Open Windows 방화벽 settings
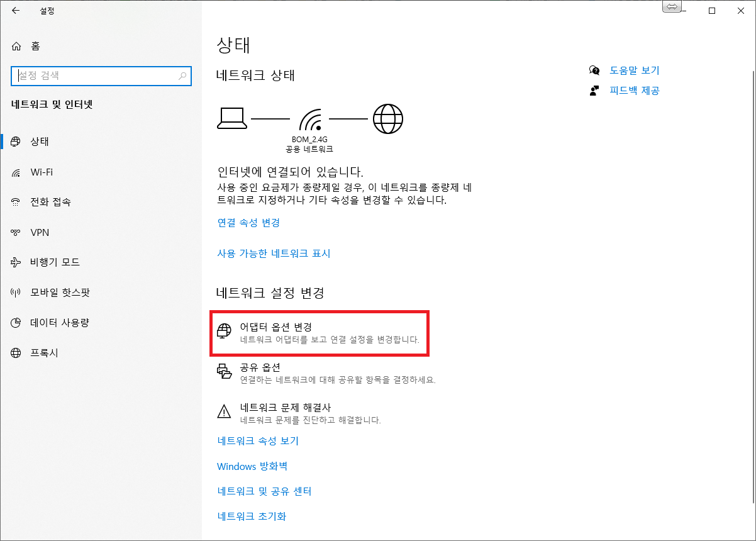 coord(252,466)
